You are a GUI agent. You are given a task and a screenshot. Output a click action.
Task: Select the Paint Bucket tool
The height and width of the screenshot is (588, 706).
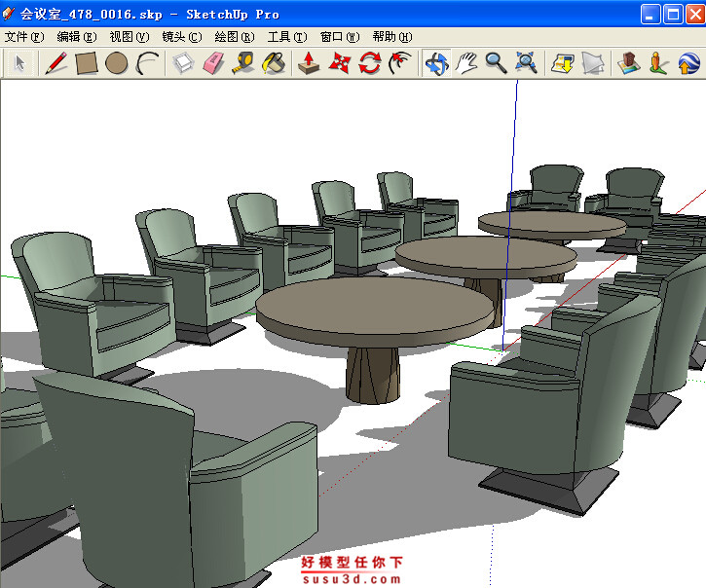[274, 63]
